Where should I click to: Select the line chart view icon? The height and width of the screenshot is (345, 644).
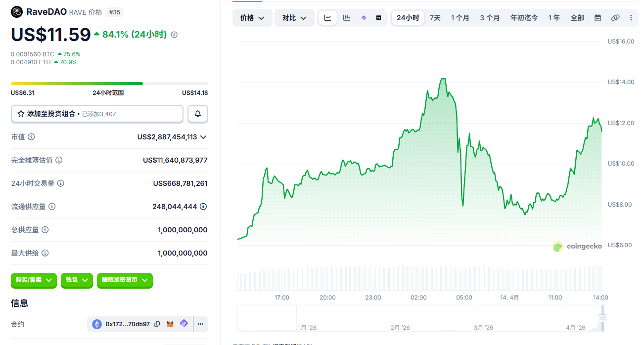327,18
